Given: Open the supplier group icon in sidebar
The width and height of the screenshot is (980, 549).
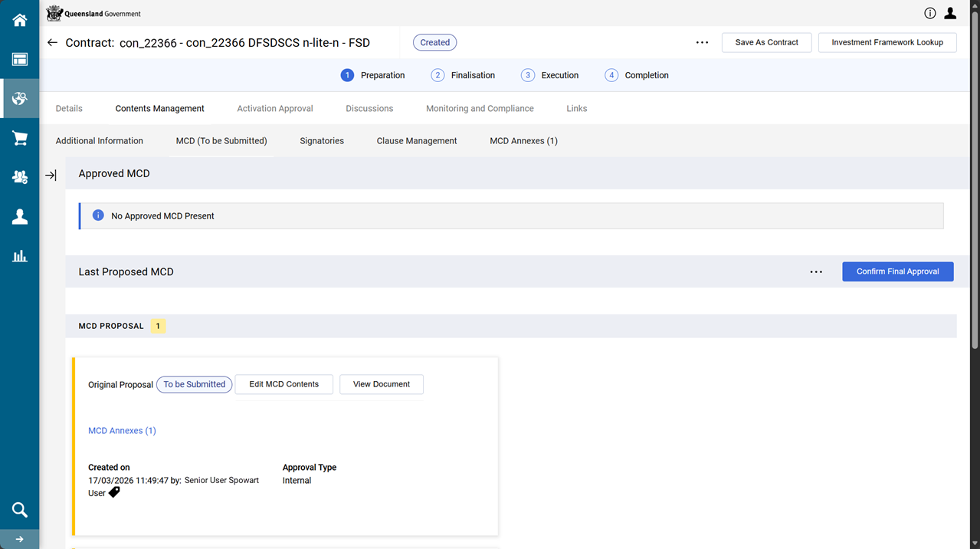Looking at the screenshot, I should point(19,177).
